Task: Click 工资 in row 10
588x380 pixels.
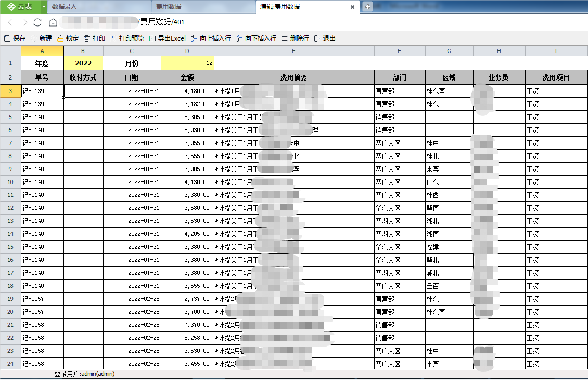Action: click(x=556, y=182)
